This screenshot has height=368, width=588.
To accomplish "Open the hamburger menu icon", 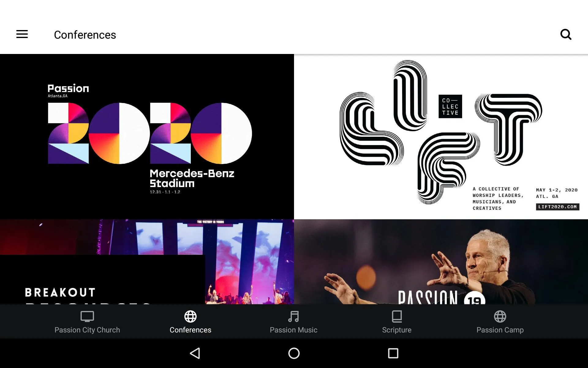I will click(x=22, y=34).
